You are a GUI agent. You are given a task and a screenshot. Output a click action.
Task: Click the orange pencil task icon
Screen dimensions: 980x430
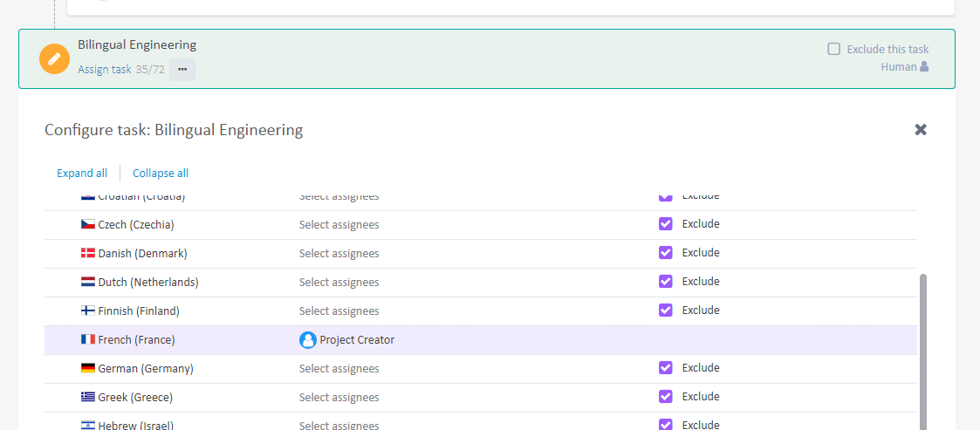54,59
